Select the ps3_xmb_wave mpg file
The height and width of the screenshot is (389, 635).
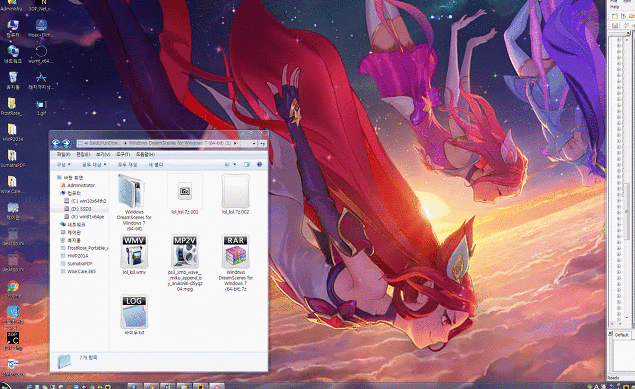(x=185, y=263)
